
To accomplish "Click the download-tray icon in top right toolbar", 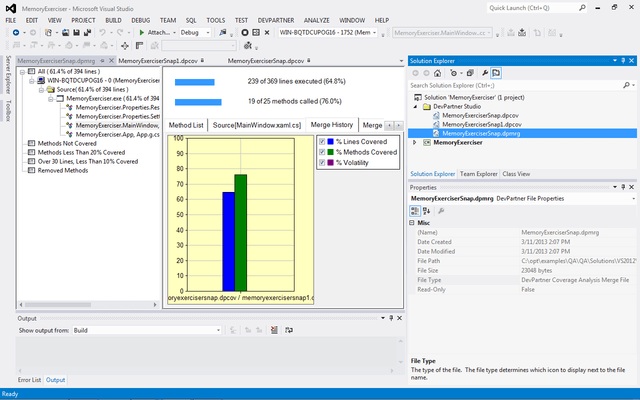I will (x=522, y=33).
